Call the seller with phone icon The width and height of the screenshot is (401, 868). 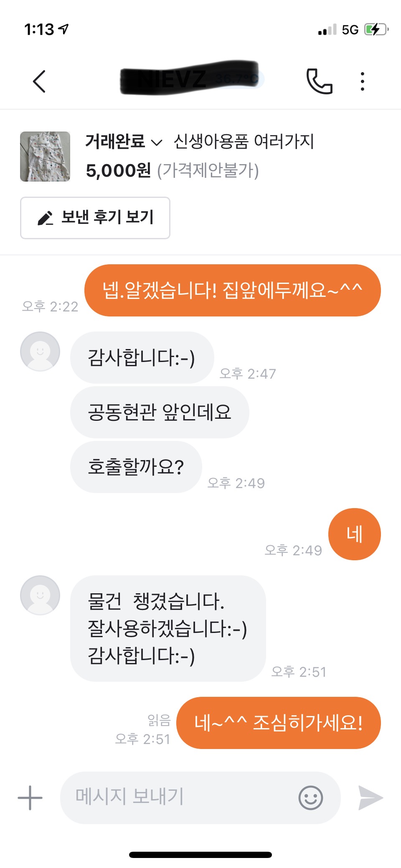tap(320, 81)
